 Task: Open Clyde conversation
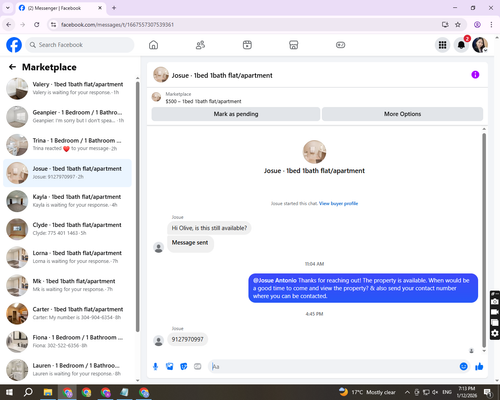(68, 229)
